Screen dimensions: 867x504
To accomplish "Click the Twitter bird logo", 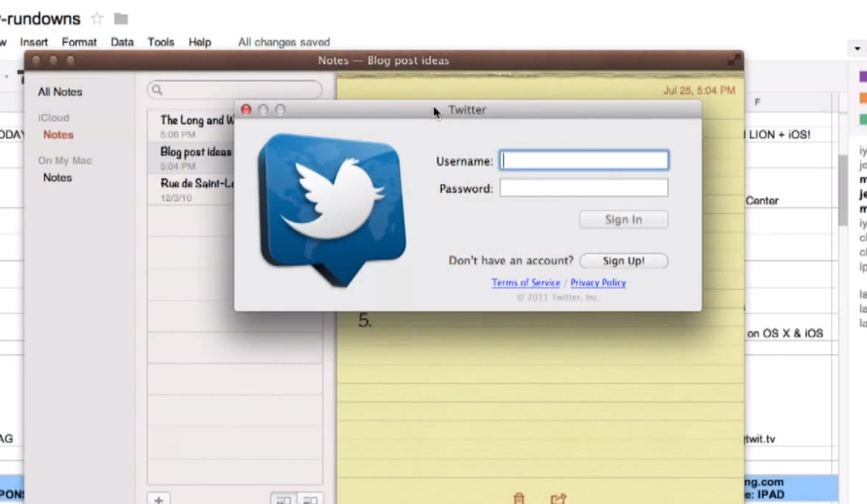I will click(x=332, y=210).
